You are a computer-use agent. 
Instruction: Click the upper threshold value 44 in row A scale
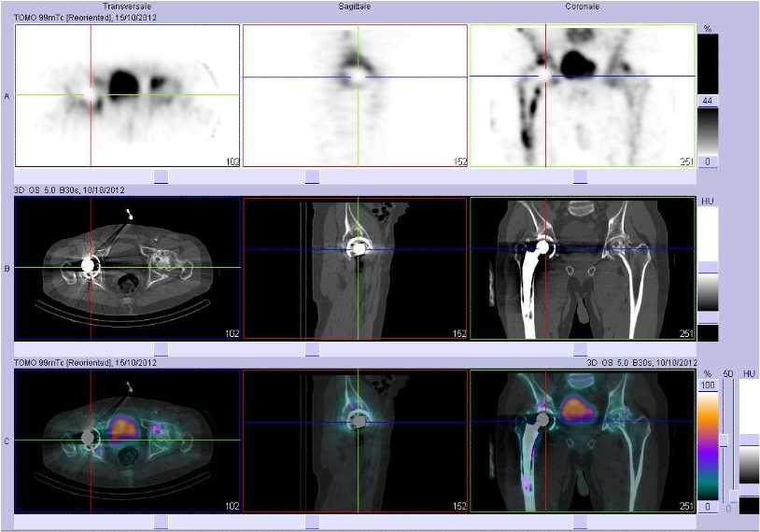(x=708, y=101)
